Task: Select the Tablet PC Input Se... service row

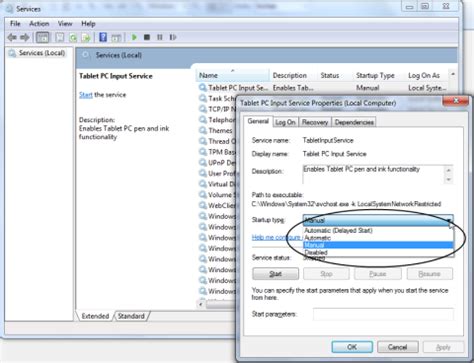Action: [x=323, y=88]
